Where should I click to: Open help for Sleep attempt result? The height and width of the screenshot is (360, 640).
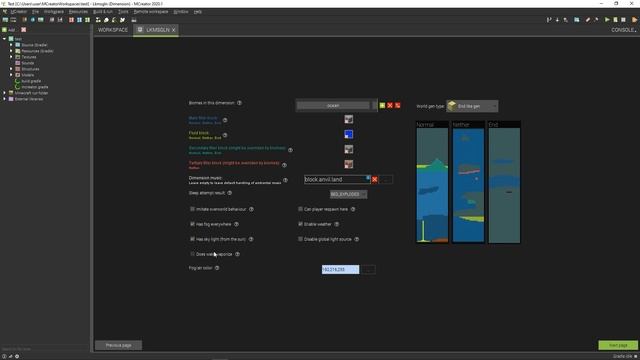coord(229,193)
